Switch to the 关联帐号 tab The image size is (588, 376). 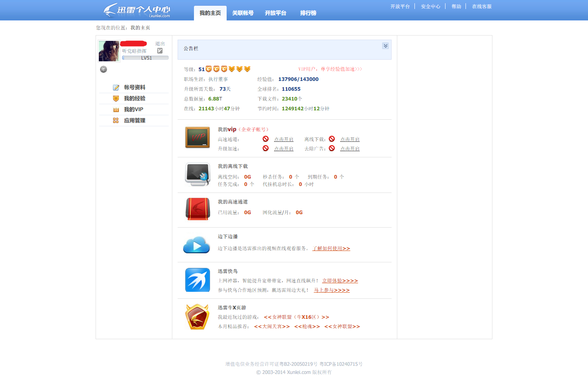[243, 13]
